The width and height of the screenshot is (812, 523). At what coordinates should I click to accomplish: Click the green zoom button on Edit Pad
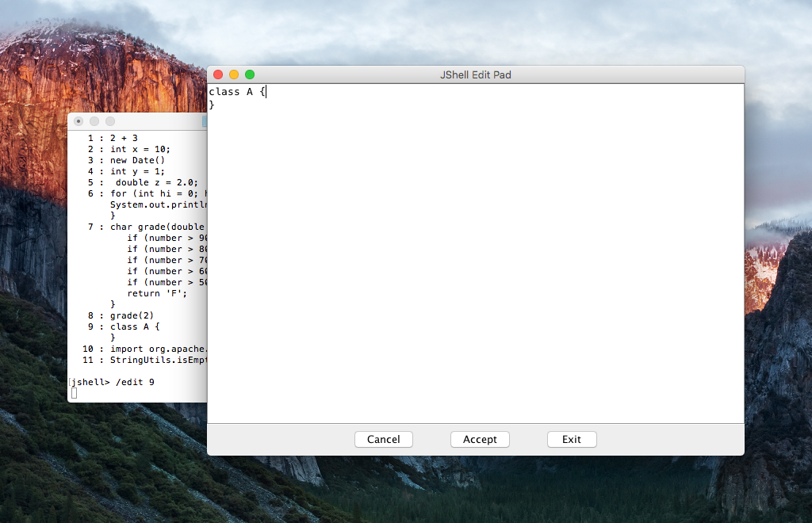pyautogui.click(x=250, y=74)
